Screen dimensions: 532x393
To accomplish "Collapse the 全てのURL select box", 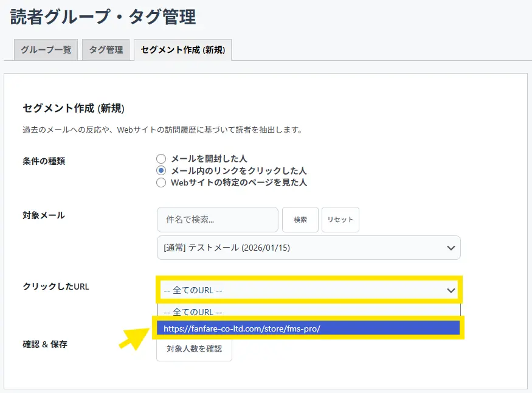I will pyautogui.click(x=298, y=290).
